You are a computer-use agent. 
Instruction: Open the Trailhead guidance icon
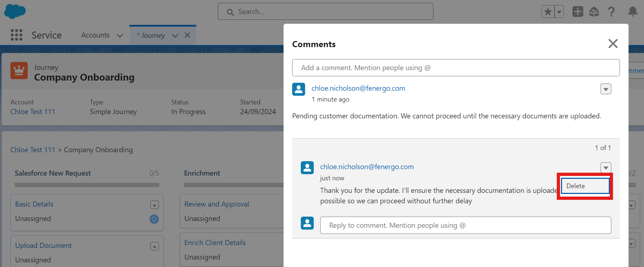(594, 12)
